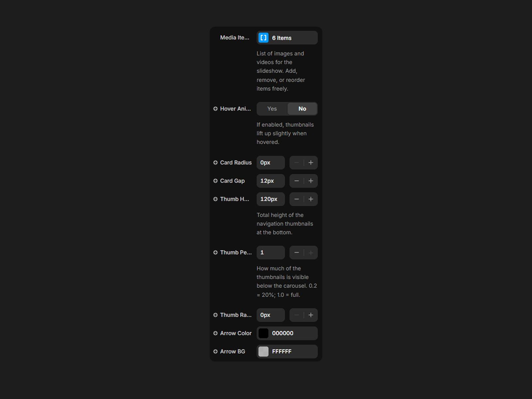Viewport: 532px width, 399px height.
Task: Decrease Card Gap with minus stepper
Action: coord(297,181)
